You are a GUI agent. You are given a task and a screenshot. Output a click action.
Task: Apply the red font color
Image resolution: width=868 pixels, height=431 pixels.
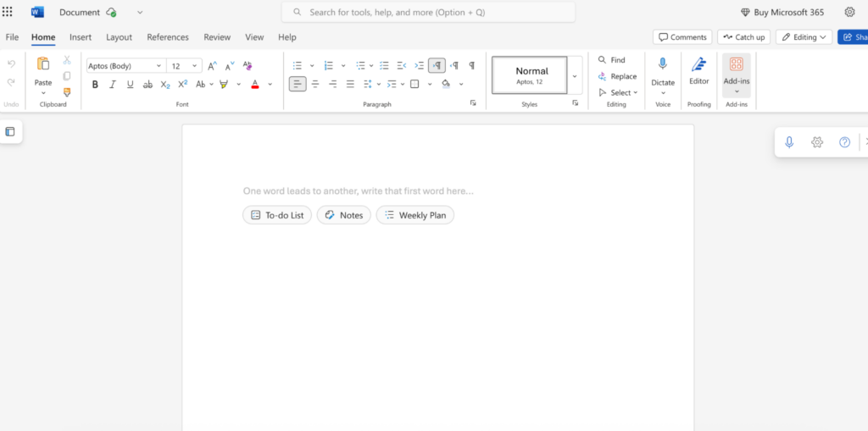(x=255, y=84)
